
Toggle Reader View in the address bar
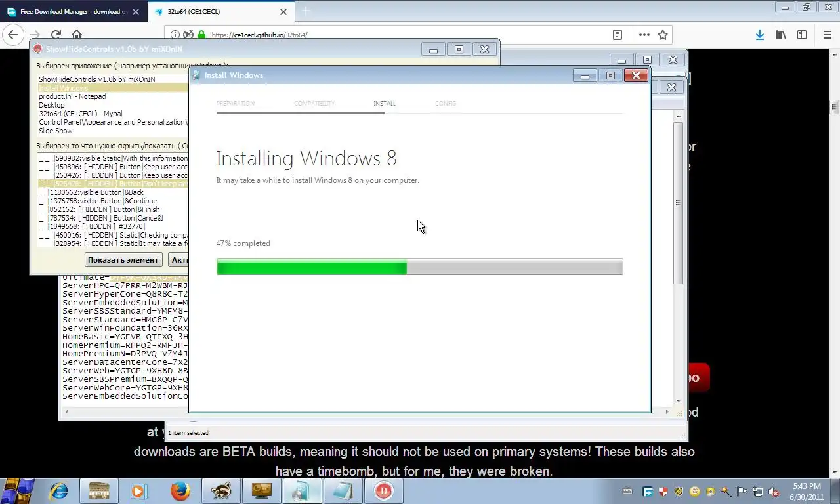[x=618, y=35]
